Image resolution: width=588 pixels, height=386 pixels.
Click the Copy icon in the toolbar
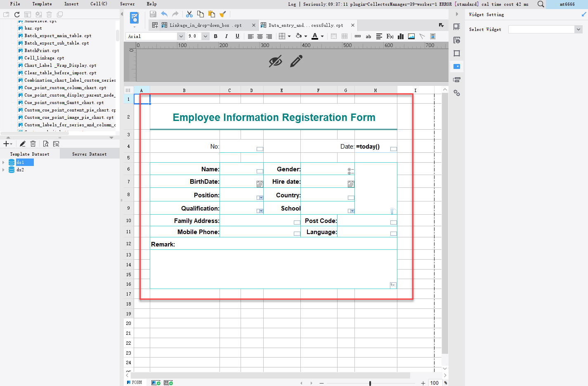point(201,14)
